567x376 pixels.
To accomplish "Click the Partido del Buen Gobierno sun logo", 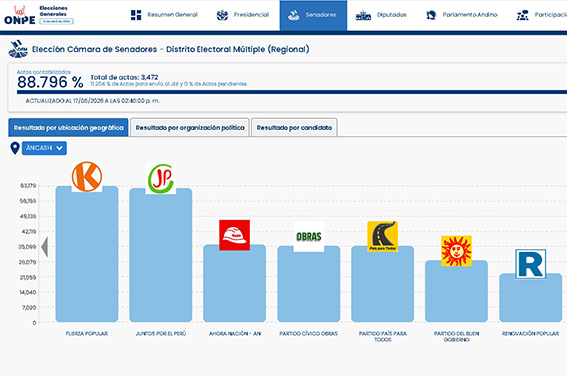I will click(x=456, y=251).
